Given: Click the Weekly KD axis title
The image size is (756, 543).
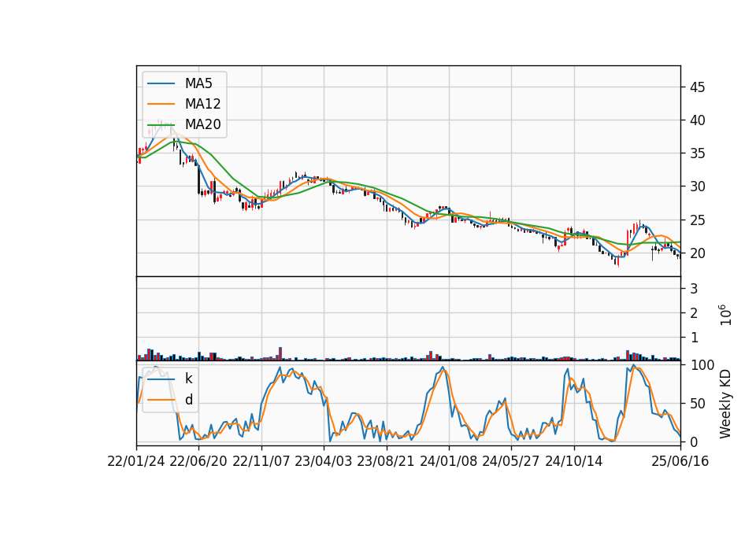Looking at the screenshot, I should click(x=725, y=404).
